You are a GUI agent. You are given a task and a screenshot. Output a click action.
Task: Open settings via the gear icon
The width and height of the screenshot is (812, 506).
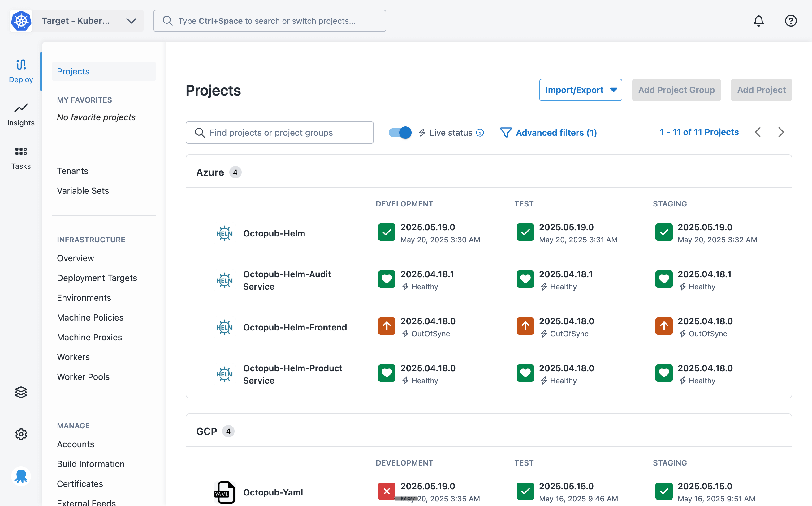coord(21,434)
